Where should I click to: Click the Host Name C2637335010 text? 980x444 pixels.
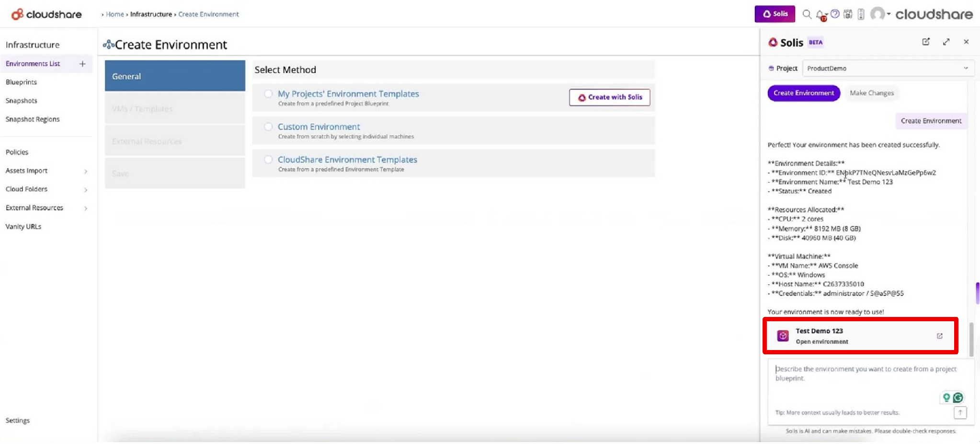816,284
